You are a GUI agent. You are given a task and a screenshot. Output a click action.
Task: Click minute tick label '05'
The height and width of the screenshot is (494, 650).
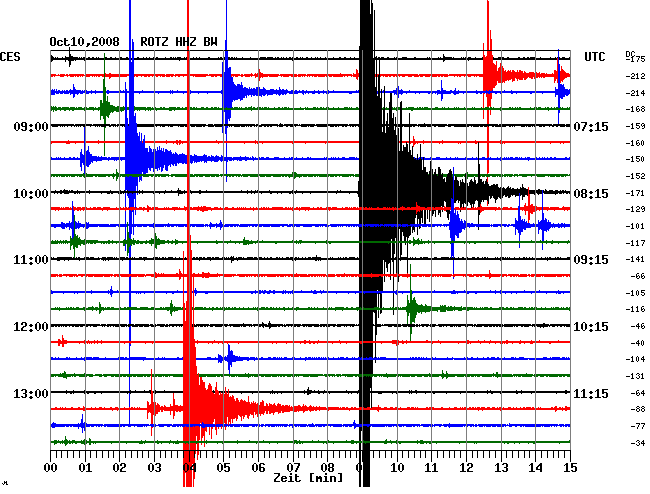(223, 468)
